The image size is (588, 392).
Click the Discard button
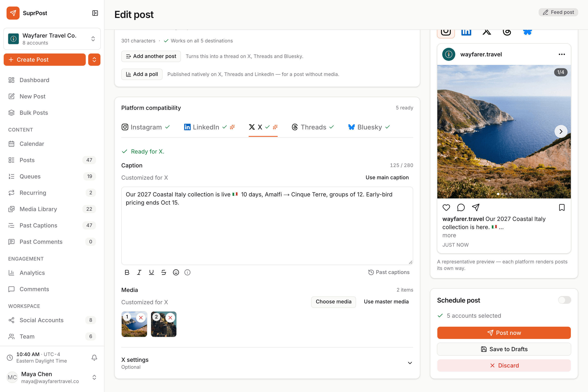[x=504, y=365]
